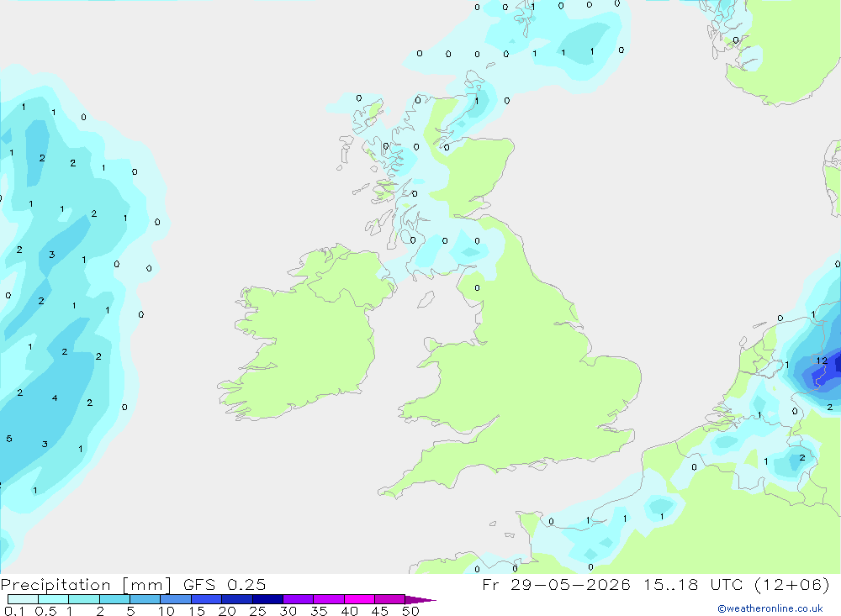
Task: Click the 'Precipitation [mm]' title text
Action: point(86,585)
